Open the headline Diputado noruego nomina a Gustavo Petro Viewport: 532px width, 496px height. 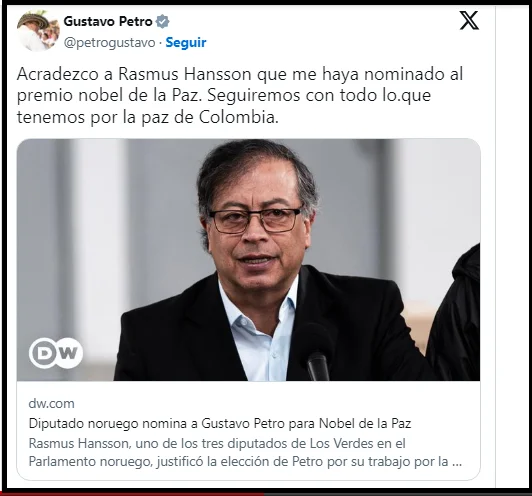click(220, 423)
